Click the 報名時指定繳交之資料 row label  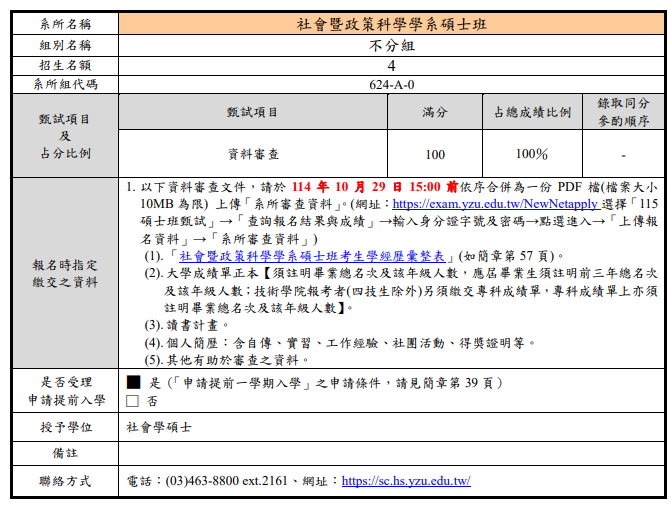(65, 274)
